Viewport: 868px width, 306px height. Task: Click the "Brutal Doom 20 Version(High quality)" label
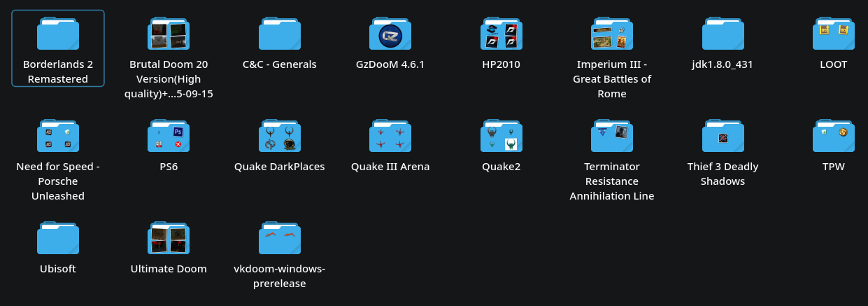169,78
